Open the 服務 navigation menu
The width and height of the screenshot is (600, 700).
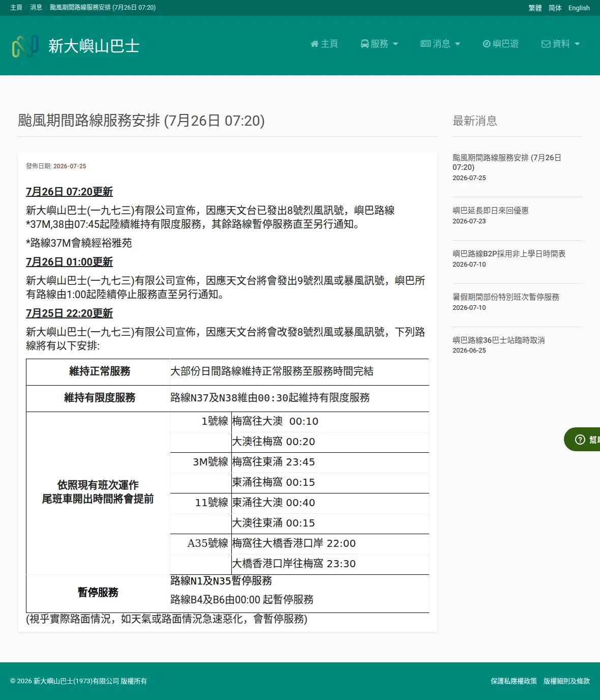coord(379,44)
